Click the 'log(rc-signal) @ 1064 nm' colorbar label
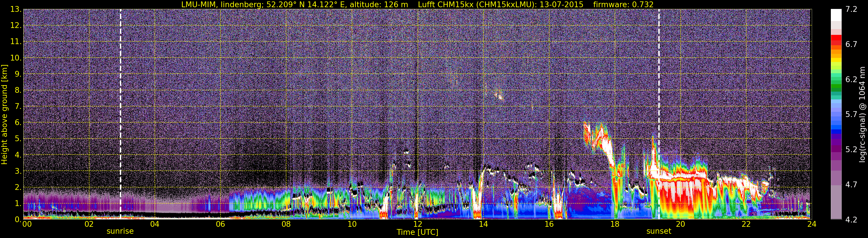This screenshot has height=238, width=868. pos(862,114)
